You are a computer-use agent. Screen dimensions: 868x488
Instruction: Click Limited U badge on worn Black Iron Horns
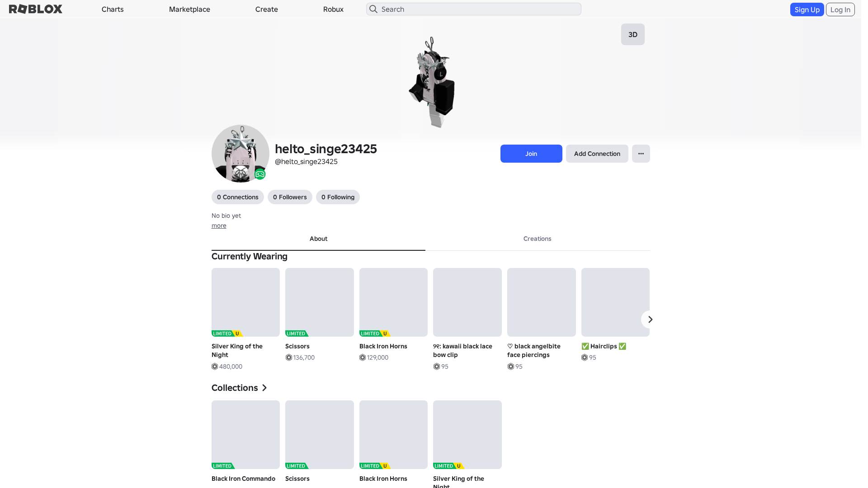point(375,333)
